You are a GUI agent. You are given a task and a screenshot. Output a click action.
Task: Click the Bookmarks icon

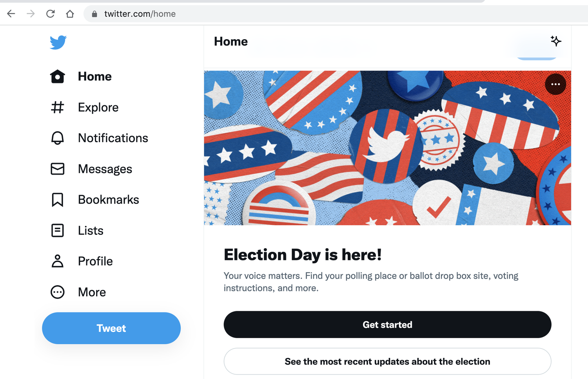(x=58, y=200)
